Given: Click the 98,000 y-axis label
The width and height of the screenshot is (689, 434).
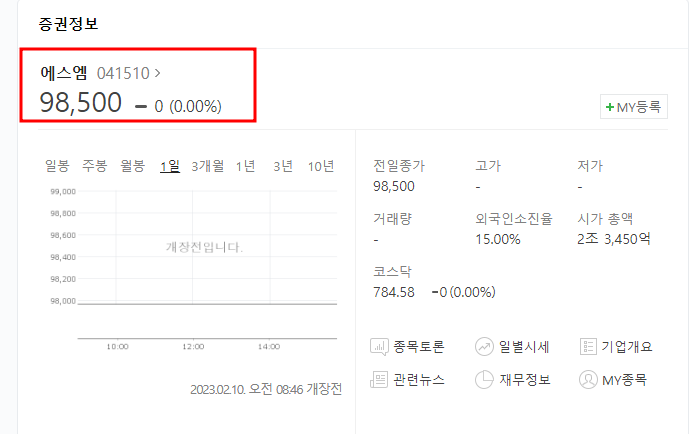Looking at the screenshot, I should [63, 301].
